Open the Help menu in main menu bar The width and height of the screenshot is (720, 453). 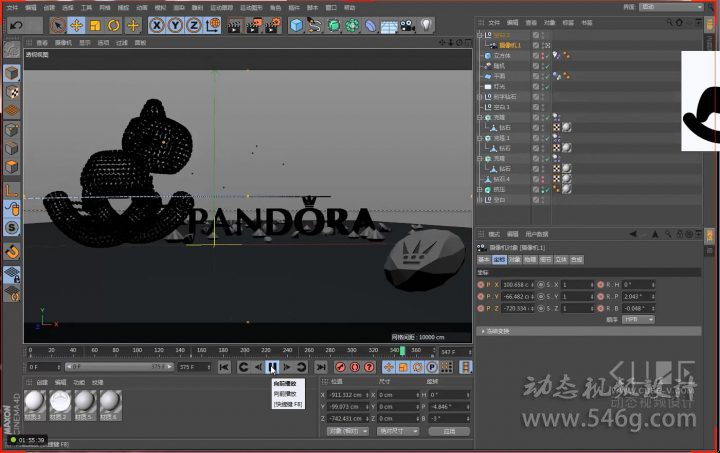349,8
